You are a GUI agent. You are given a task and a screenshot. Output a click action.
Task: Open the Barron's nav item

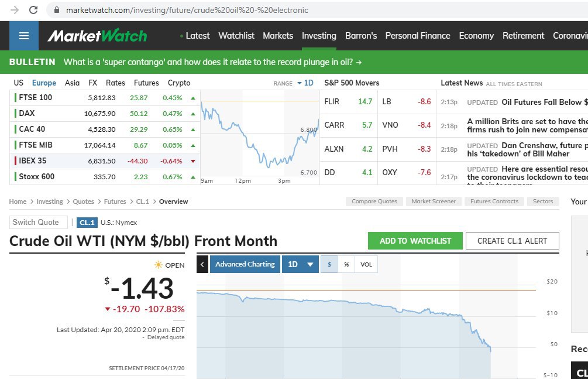(361, 36)
